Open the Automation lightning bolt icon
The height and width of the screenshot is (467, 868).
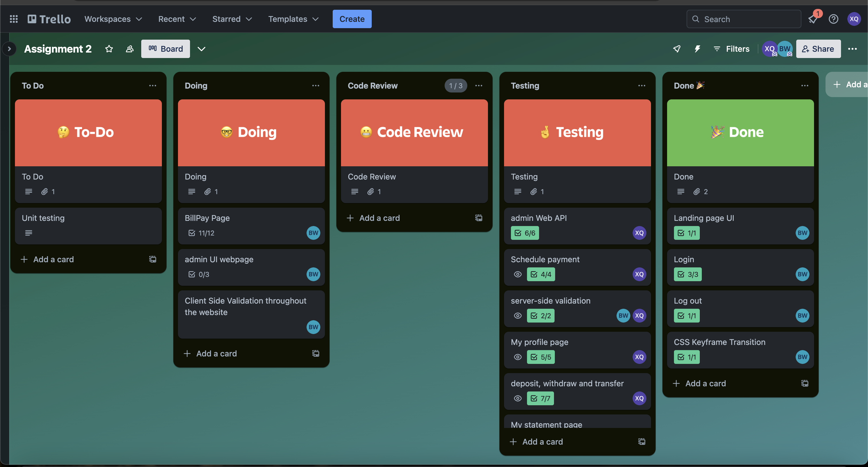point(697,49)
